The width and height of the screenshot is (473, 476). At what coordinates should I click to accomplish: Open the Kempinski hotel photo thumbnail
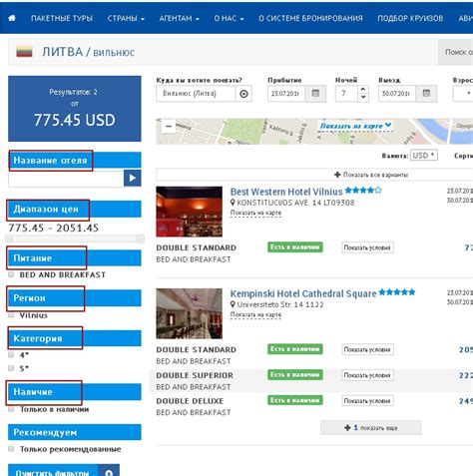click(189, 313)
